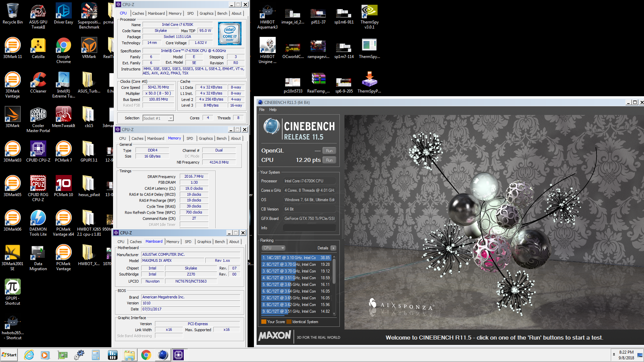Click the MAXON logo link
644x362 pixels.
point(275,336)
